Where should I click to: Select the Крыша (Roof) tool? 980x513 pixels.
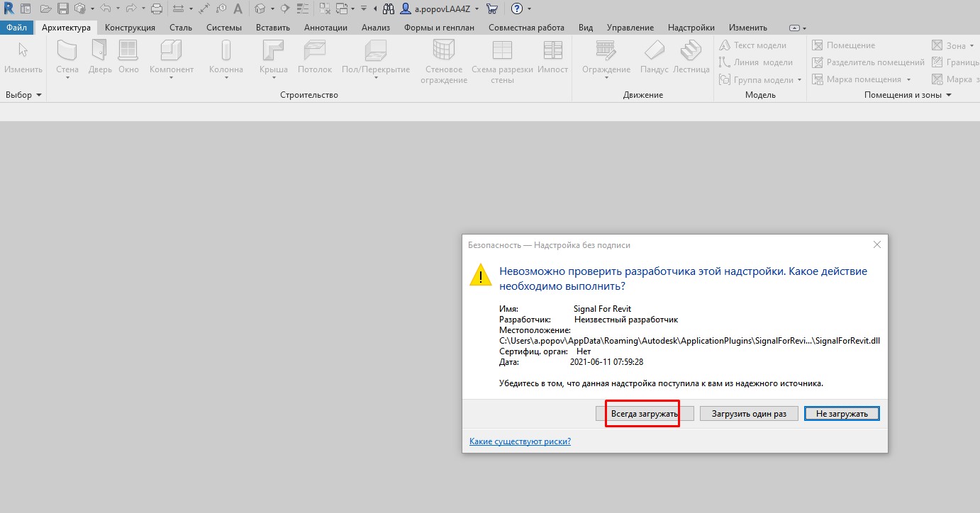[274, 58]
